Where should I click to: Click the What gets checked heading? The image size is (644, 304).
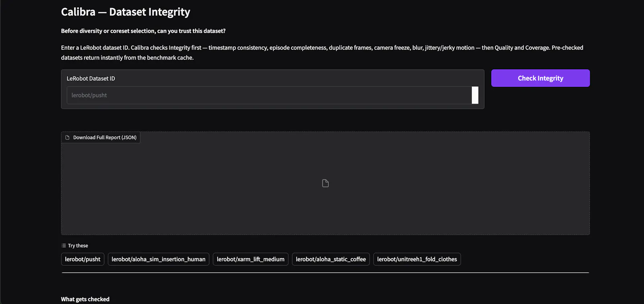pyautogui.click(x=85, y=299)
